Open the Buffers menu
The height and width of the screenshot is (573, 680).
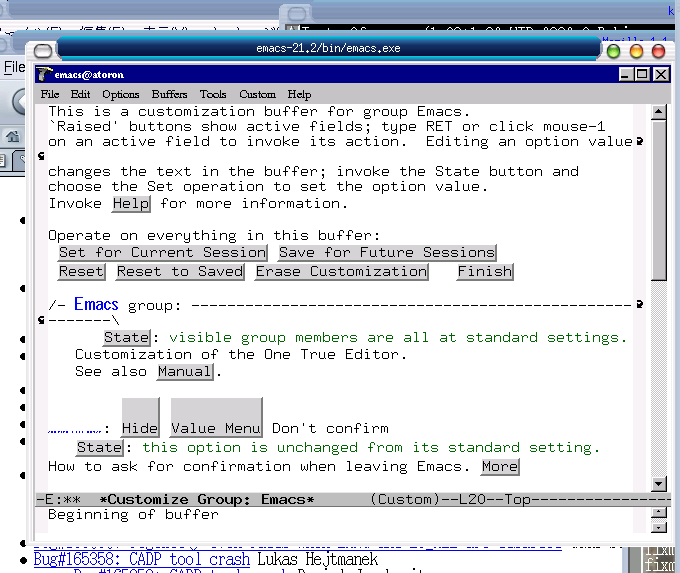click(169, 95)
